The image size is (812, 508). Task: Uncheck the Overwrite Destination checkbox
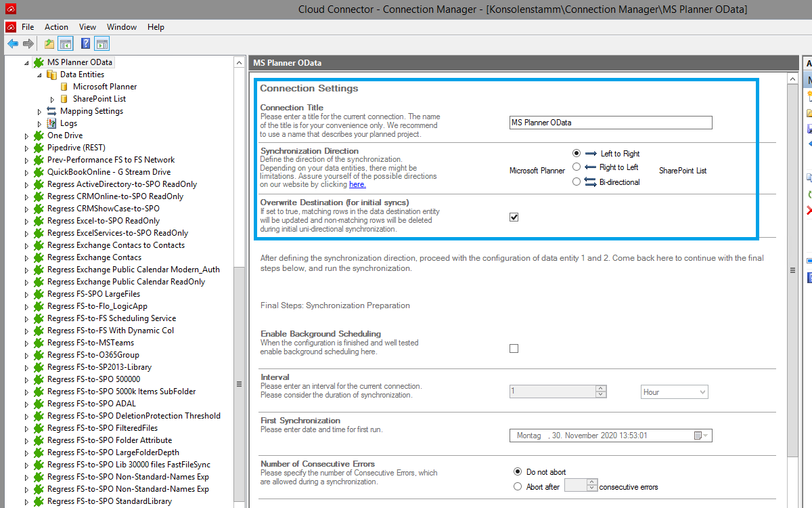514,217
